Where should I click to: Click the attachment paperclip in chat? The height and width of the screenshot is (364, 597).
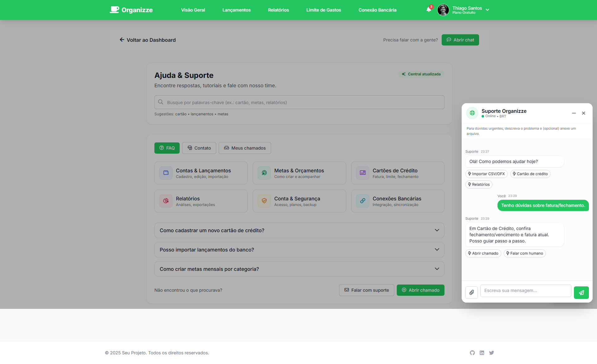pos(472,292)
